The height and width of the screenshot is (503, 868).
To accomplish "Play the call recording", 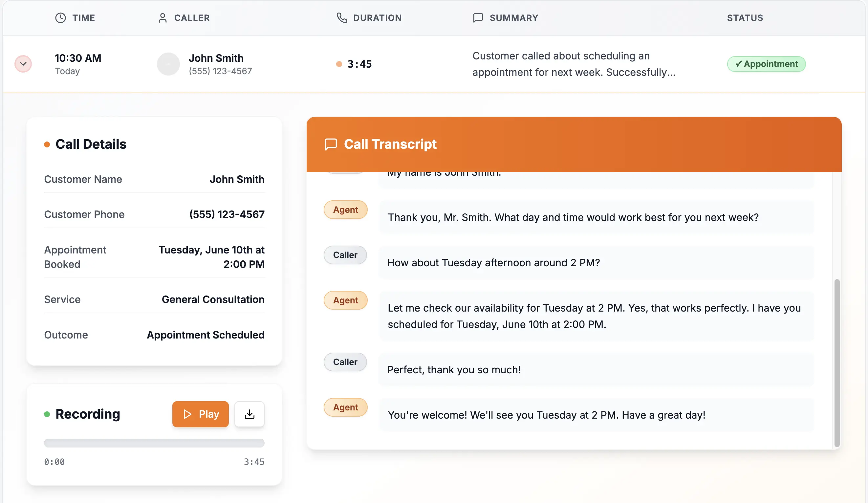I will [201, 414].
